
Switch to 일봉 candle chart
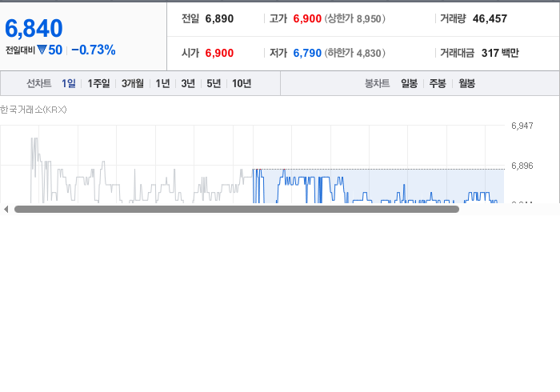click(x=410, y=83)
